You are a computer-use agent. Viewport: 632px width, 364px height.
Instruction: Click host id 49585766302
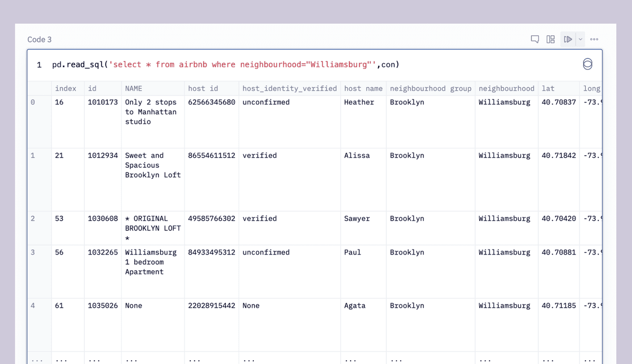point(212,218)
